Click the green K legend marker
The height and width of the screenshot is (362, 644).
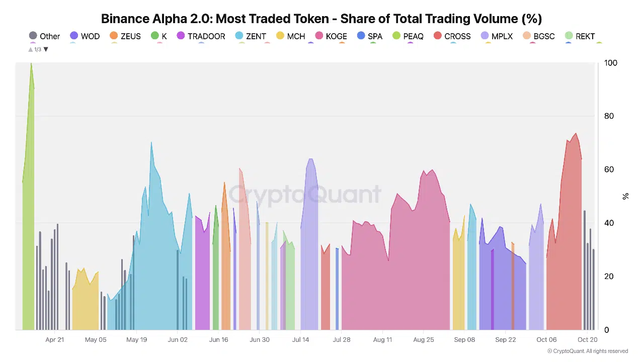155,36
